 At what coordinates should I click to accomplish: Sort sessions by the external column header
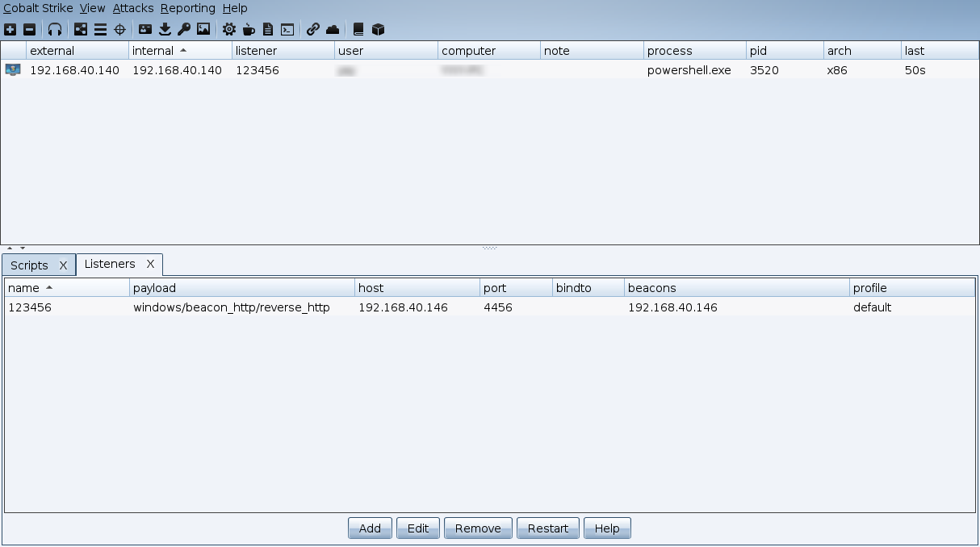(77, 51)
